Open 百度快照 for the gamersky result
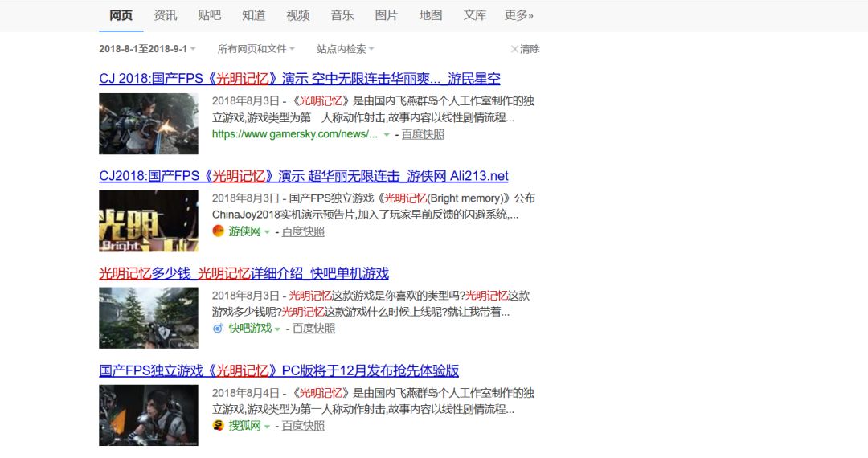The height and width of the screenshot is (458, 868). point(423,134)
